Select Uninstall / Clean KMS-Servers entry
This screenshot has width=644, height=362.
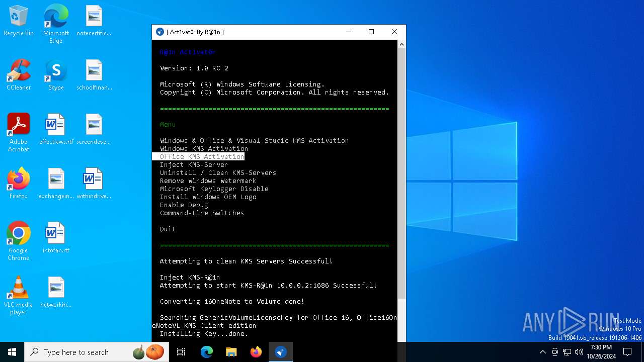218,172
